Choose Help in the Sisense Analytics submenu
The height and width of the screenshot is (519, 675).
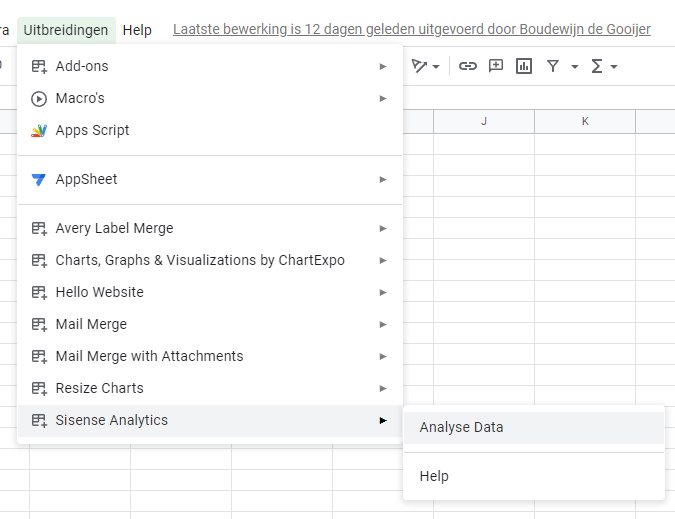click(x=534, y=476)
